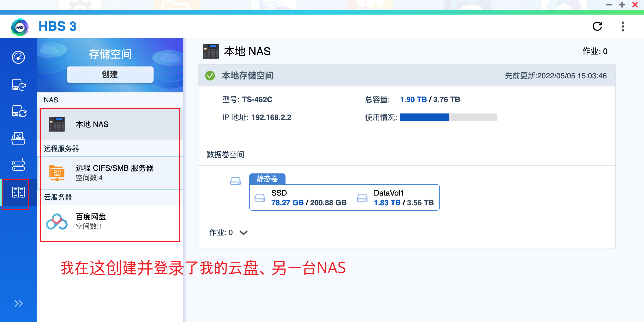
Task: Open the three-dot options menu
Action: 622,26
